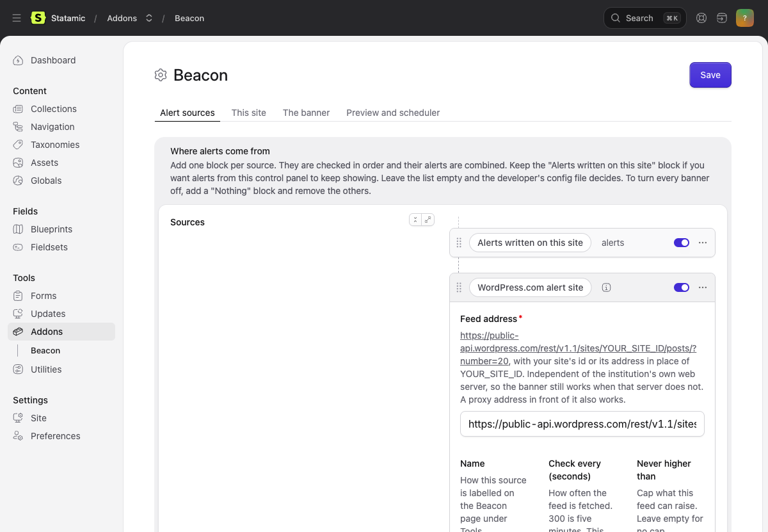Open Beacon sub-item under Addons
Screen dimensions: 768x532
tap(45, 350)
